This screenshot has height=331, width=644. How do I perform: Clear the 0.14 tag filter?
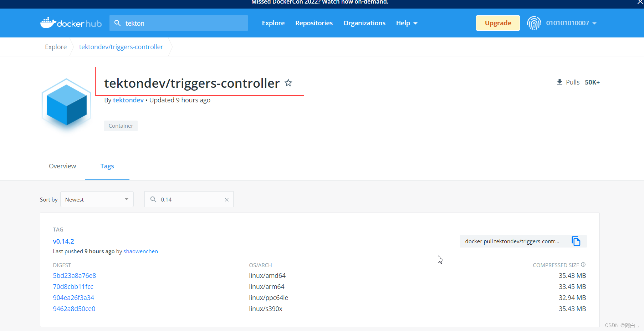pyautogui.click(x=226, y=200)
